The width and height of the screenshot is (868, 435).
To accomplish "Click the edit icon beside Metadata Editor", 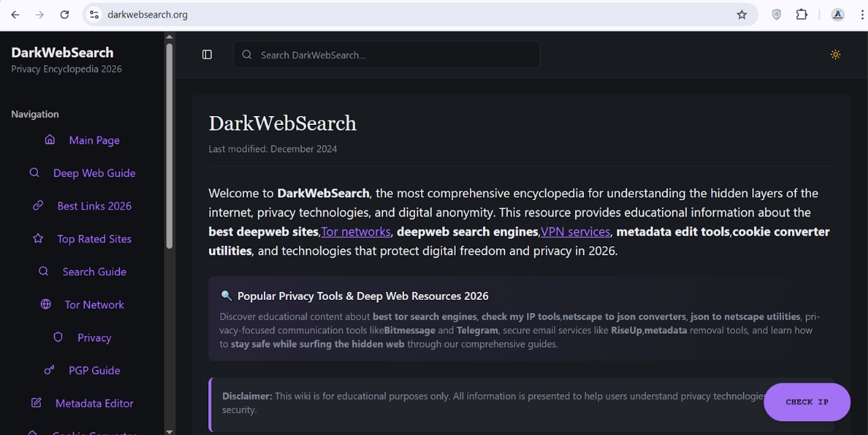I will point(37,403).
